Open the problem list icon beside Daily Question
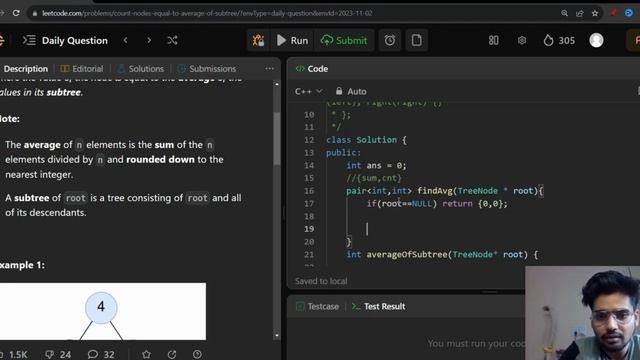This screenshot has width=640, height=360. [x=29, y=40]
